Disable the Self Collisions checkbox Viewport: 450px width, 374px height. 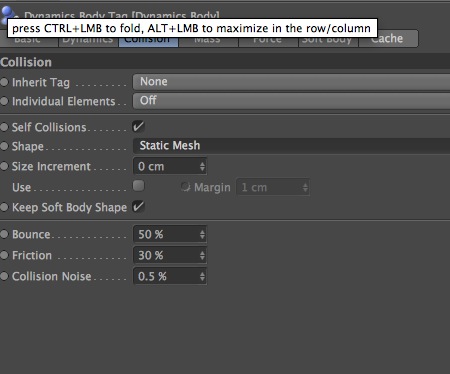[x=138, y=126]
